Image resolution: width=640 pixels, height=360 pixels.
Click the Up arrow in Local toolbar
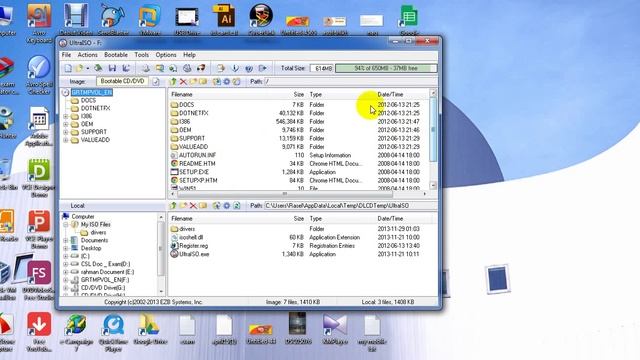[x=173, y=206]
